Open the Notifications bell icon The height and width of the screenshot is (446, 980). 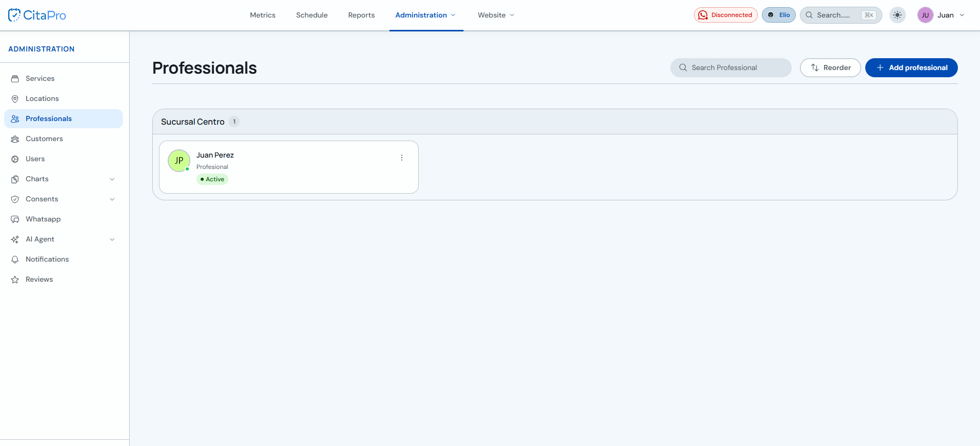coord(15,260)
